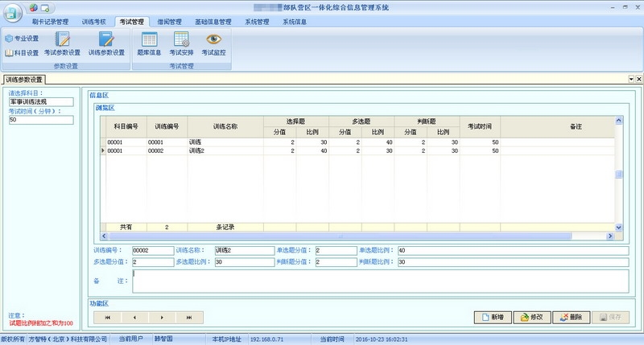This screenshot has width=644, height=345.
Task: Click IP address 192.168.0.71 in status bar
Action: [x=266, y=339]
